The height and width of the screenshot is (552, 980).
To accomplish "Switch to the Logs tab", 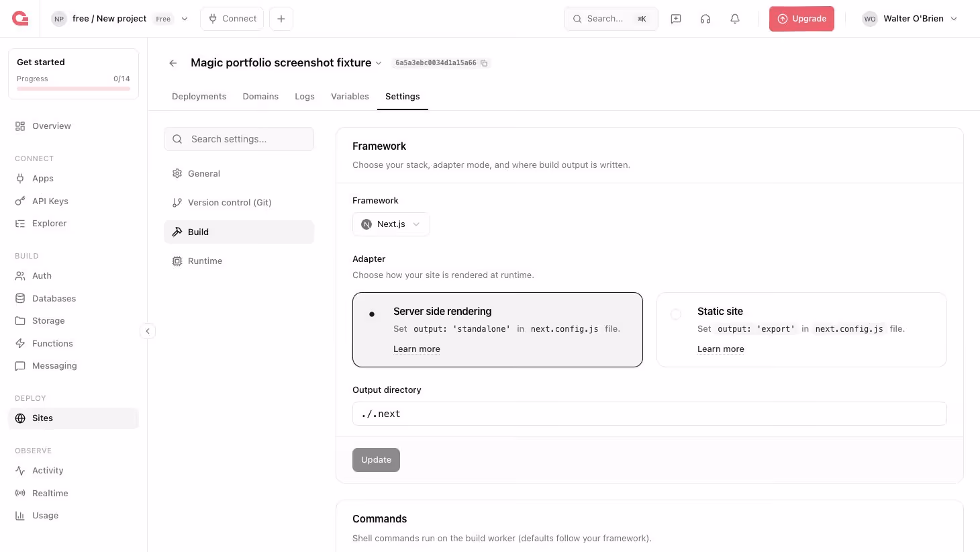I will pos(305,97).
